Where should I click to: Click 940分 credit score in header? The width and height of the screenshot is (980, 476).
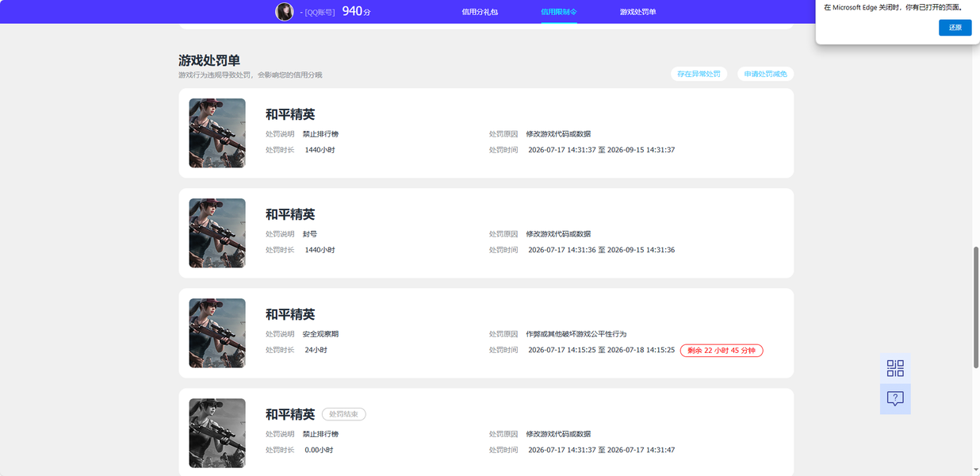click(357, 11)
